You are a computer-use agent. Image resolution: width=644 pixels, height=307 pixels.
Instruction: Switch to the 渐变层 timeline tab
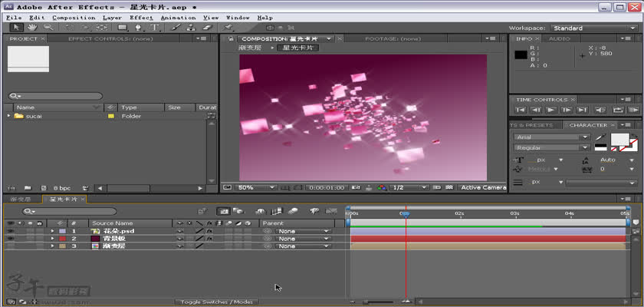(21, 199)
